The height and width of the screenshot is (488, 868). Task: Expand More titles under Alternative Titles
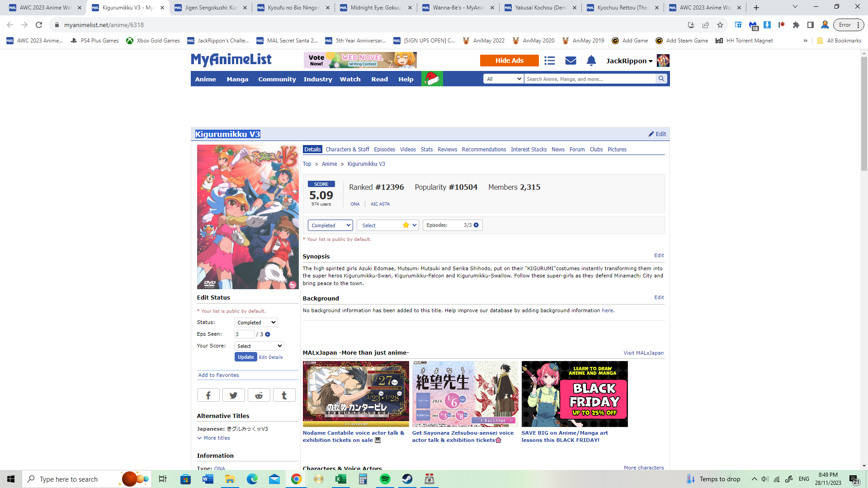[214, 438]
